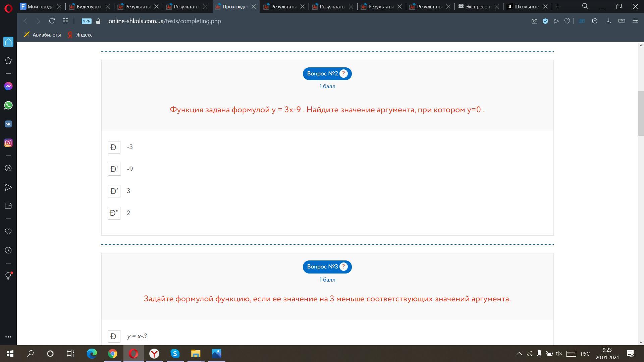The width and height of the screenshot is (644, 362).
Task: Open Messenger in Opera sidebar
Action: pyautogui.click(x=8, y=86)
